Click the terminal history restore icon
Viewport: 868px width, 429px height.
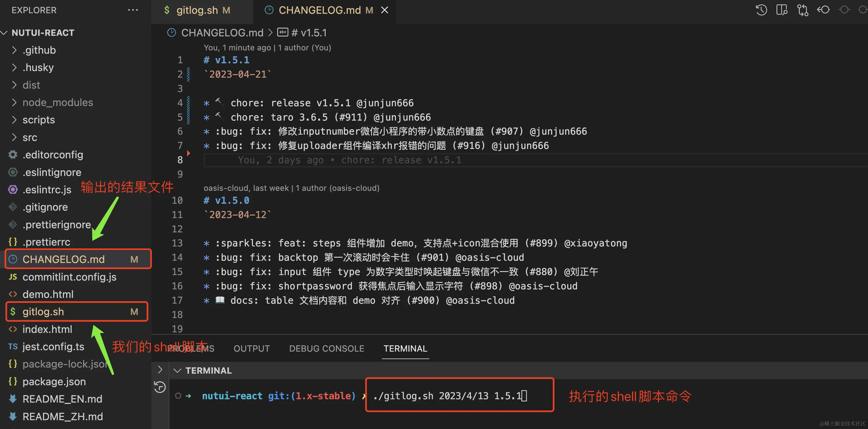tap(160, 387)
